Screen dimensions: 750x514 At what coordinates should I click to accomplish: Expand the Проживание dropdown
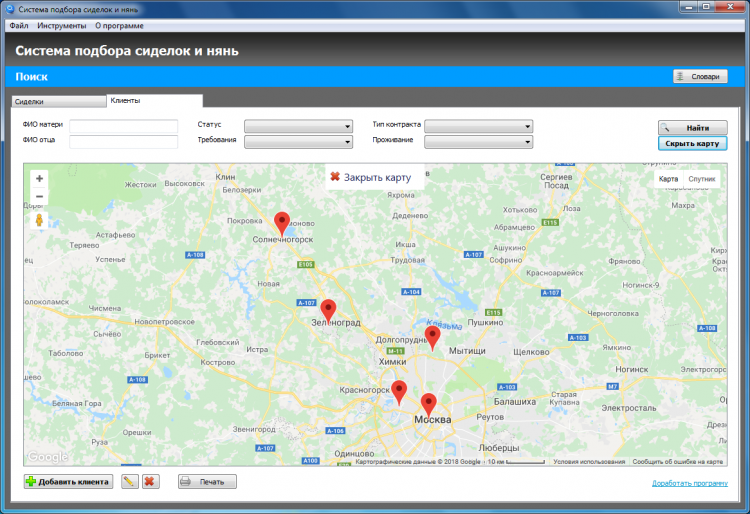[478, 142]
